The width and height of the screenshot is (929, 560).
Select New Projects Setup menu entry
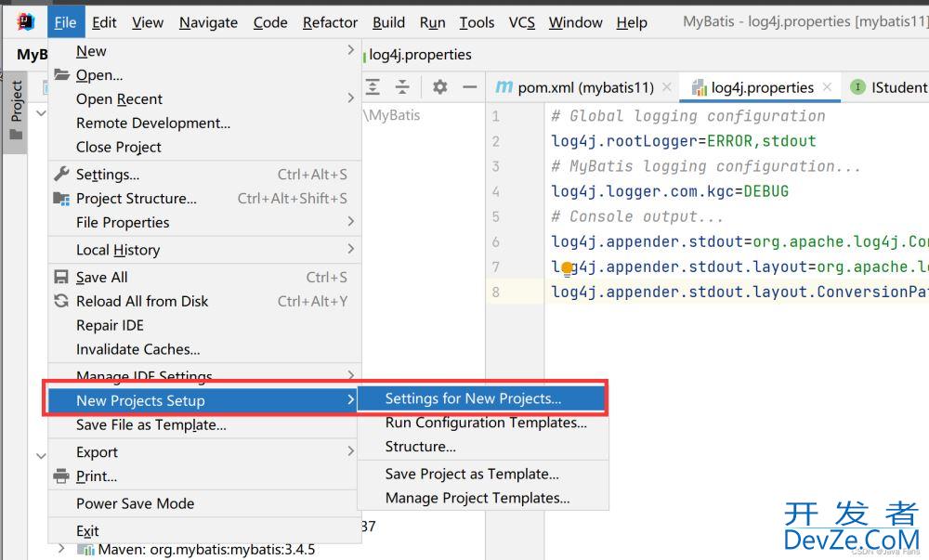(x=203, y=401)
